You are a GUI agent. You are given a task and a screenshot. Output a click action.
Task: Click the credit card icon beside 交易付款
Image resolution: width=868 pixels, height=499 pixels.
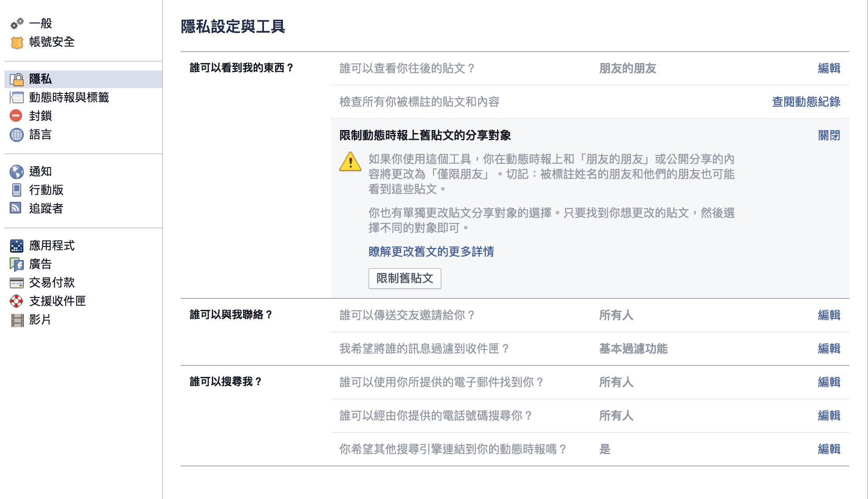click(17, 283)
